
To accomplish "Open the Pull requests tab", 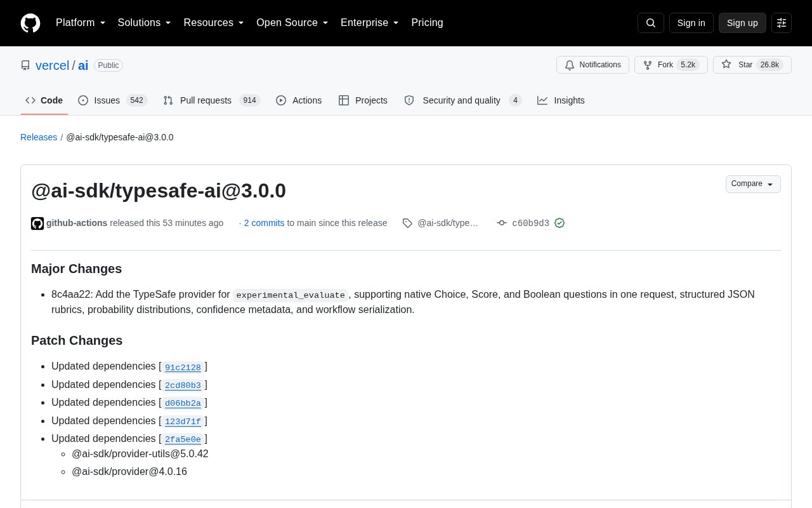I will tap(211, 100).
